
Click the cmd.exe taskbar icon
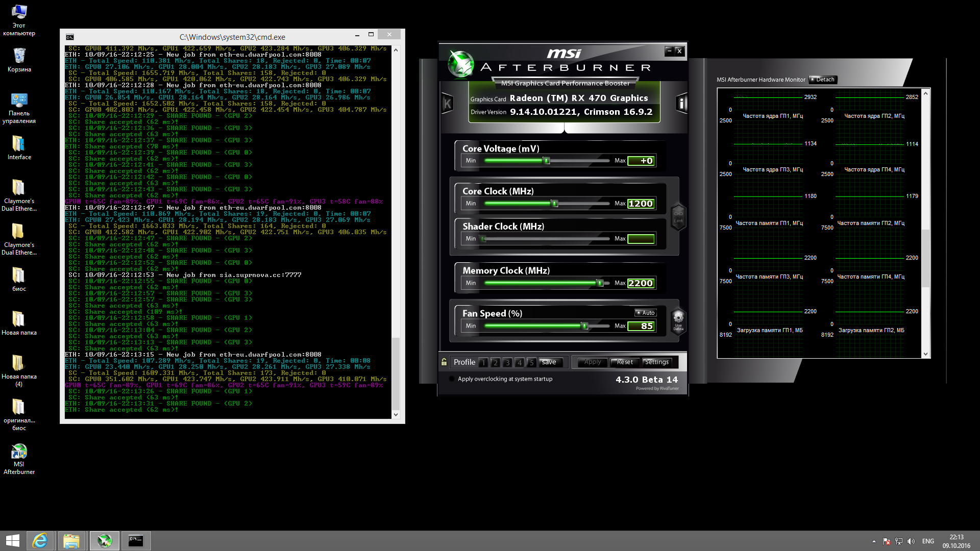[x=136, y=541]
